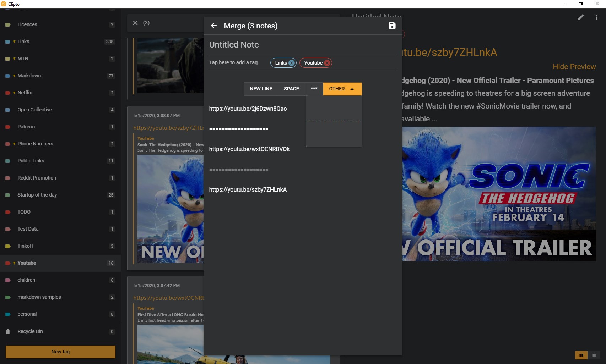Viewport: 606px width, 364px height.
Task: Click the tag icon beside Netflix
Action: point(8,93)
